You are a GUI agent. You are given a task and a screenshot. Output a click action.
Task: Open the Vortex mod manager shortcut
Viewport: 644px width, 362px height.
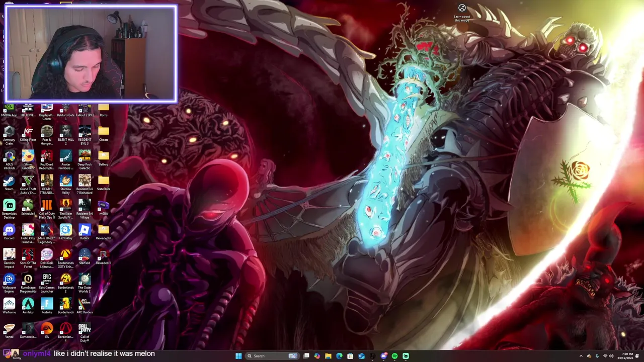(x=9, y=331)
